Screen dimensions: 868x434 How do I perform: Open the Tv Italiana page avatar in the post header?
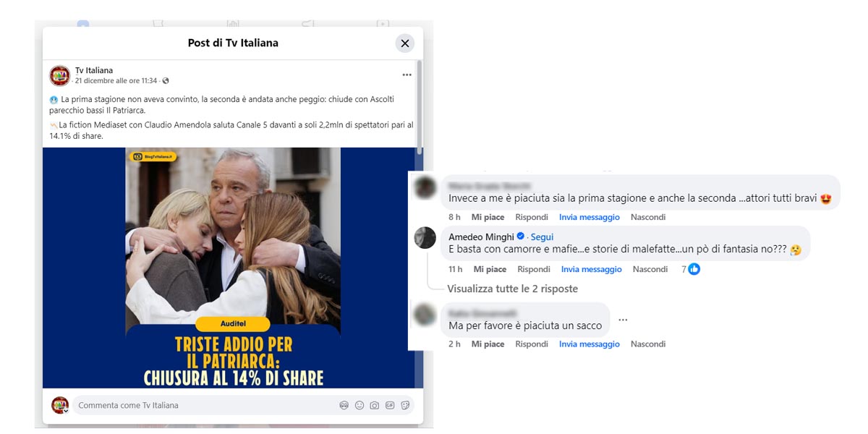60,75
